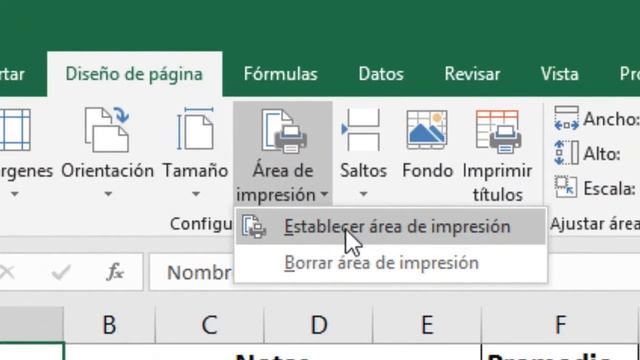Click the Imprimir títulos label

[x=498, y=182]
